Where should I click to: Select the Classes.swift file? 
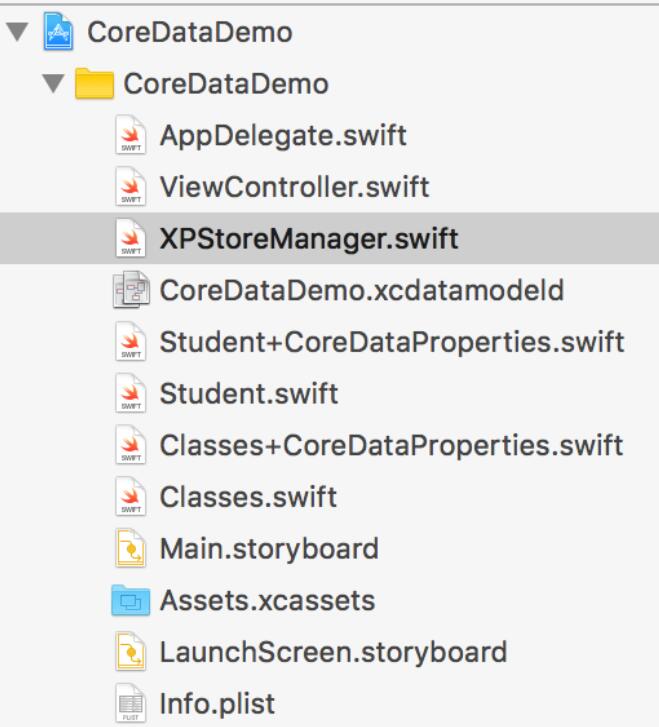tap(248, 497)
